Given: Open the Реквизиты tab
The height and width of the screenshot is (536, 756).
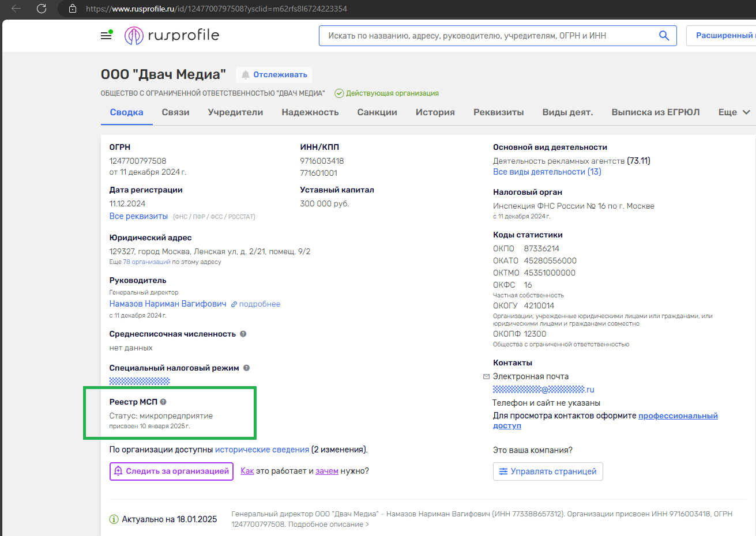Looking at the screenshot, I should [x=499, y=112].
